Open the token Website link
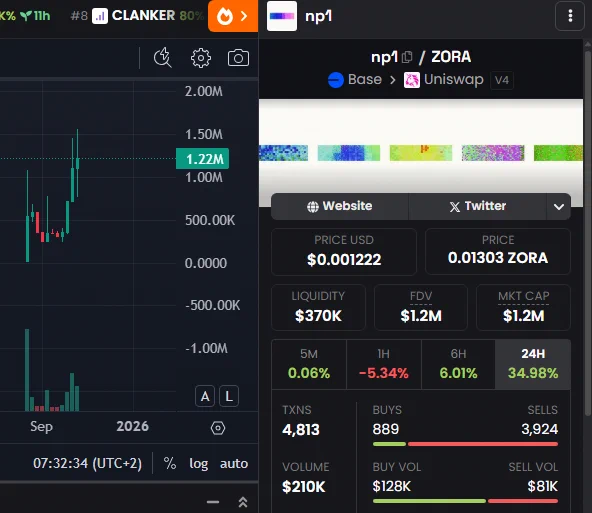The image size is (592, 513). 340,206
